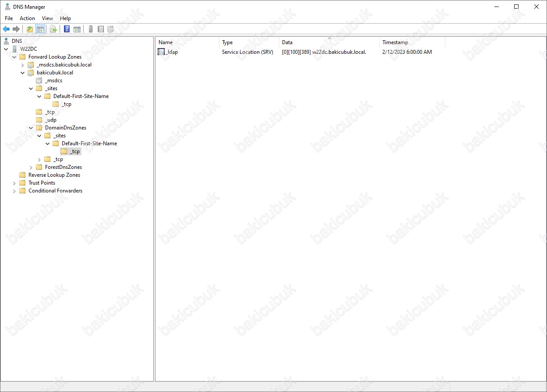Click the Forward arrow toolbar icon

[x=16, y=29]
